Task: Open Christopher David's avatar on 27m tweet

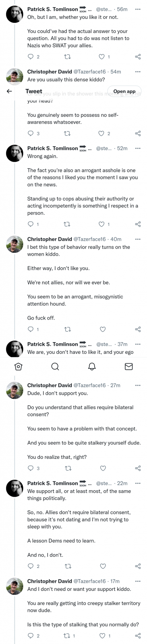Action: 14,390
